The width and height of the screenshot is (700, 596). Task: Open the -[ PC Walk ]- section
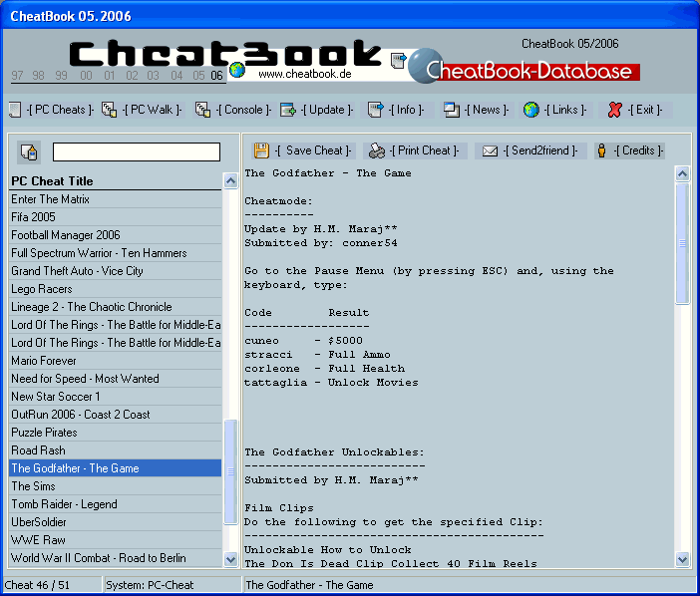coord(153,110)
